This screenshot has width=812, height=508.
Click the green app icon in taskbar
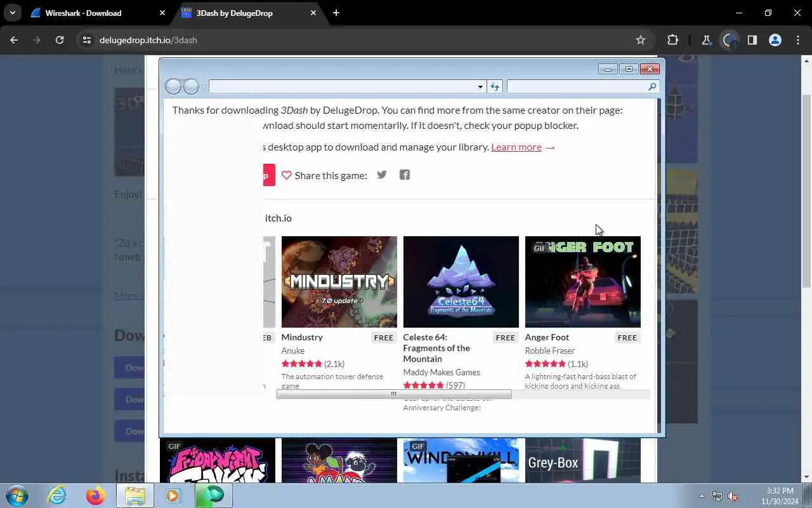point(214,495)
